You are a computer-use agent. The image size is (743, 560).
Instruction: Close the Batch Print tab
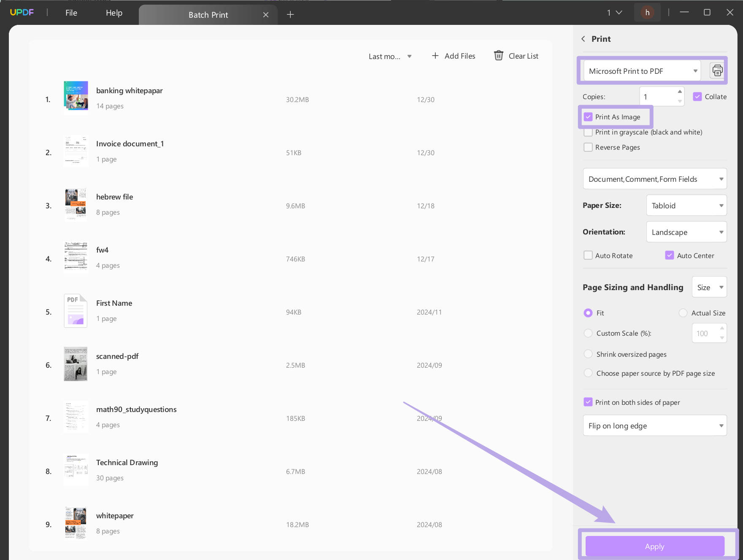266,15
